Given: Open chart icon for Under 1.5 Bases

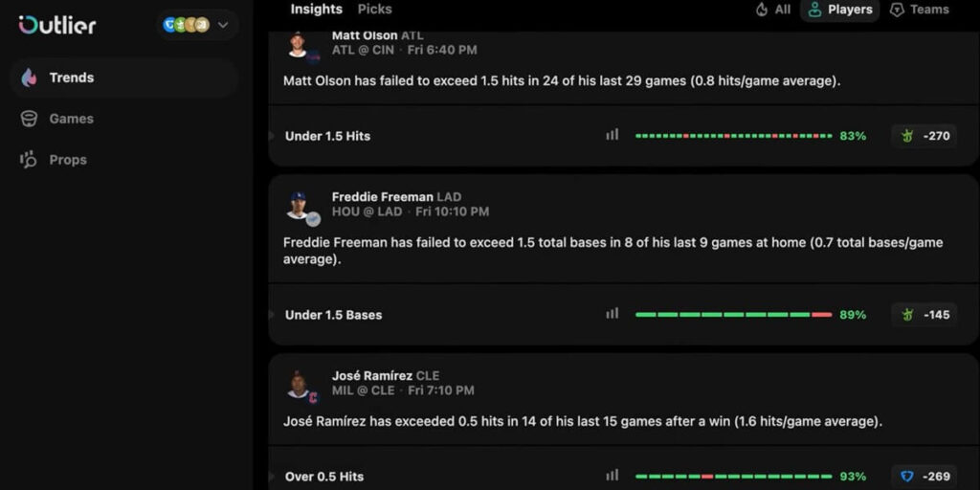Looking at the screenshot, I should click(x=612, y=314).
